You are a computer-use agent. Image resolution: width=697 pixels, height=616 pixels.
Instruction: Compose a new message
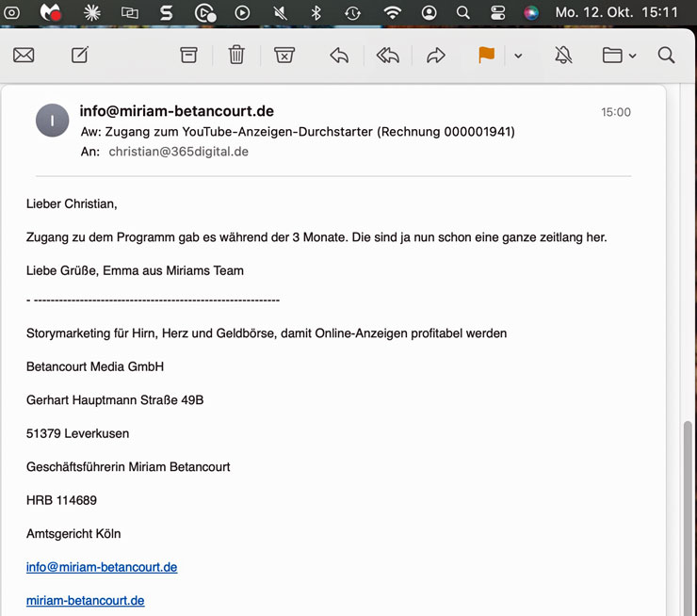[x=80, y=56]
